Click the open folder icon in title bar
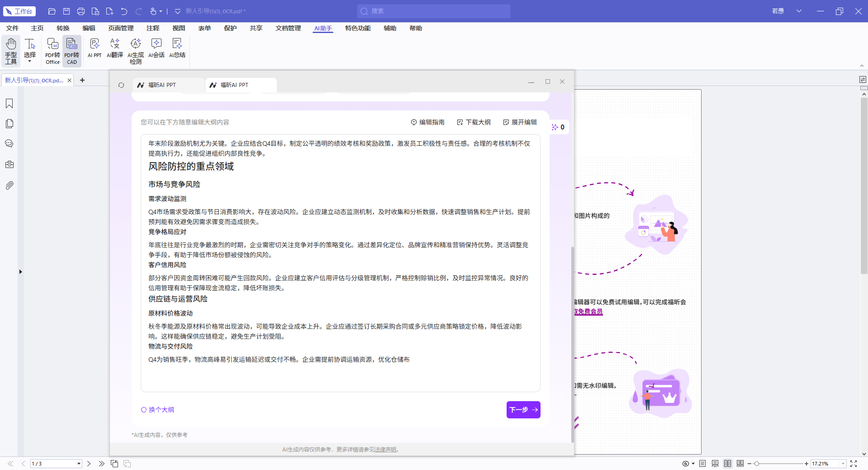Image resolution: width=868 pixels, height=470 pixels. tap(52, 11)
